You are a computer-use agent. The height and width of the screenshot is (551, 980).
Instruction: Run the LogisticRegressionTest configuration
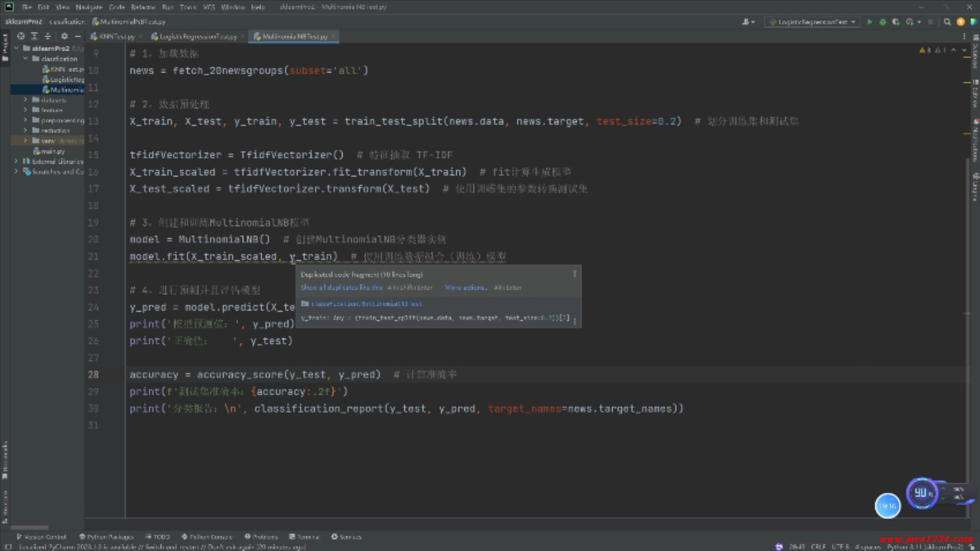click(869, 22)
